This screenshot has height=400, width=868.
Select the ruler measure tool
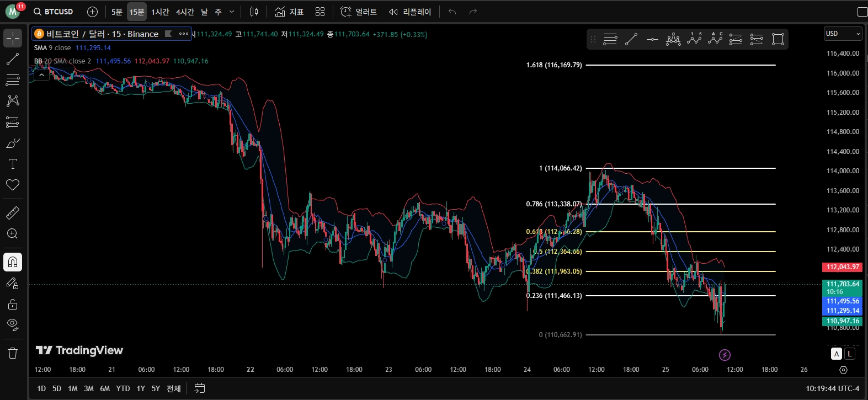point(13,212)
